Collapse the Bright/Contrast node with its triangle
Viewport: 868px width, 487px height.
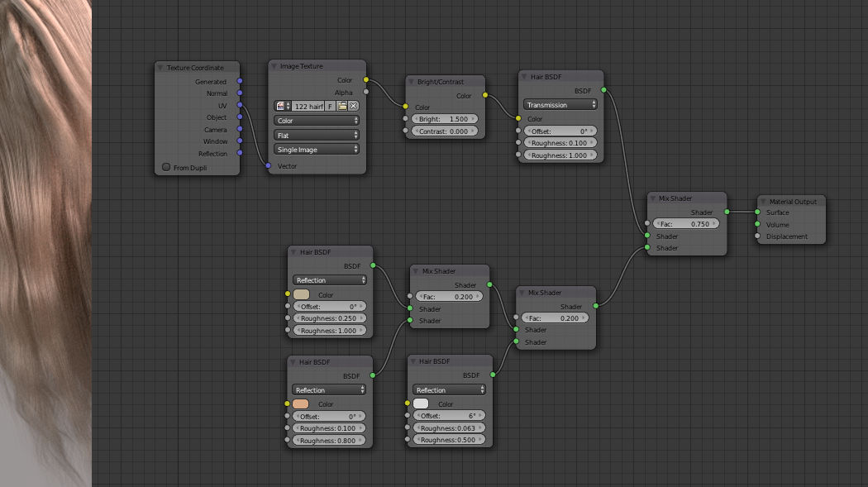412,81
